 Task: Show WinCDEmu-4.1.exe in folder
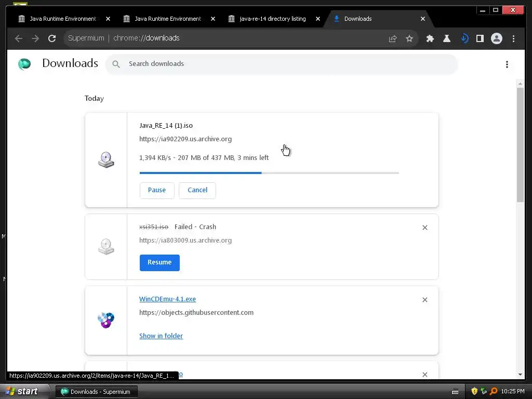(161, 336)
